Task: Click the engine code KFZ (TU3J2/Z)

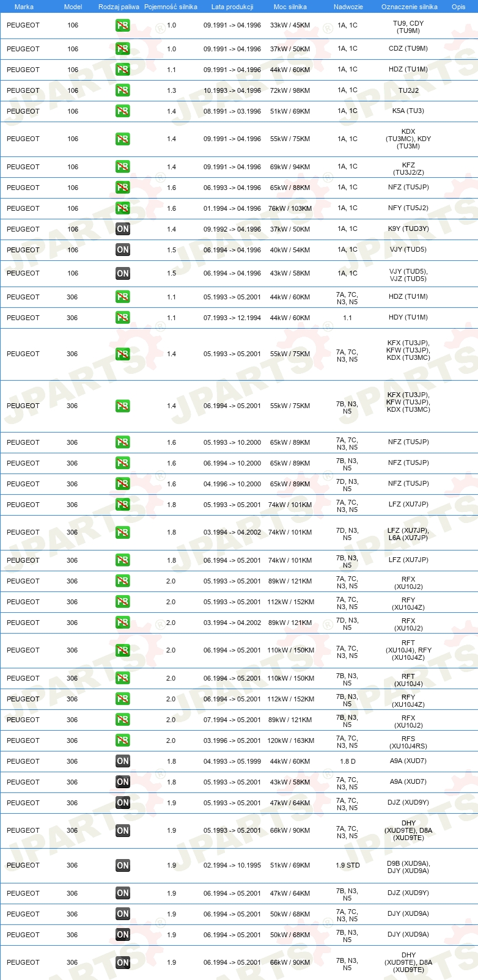Action: click(408, 169)
